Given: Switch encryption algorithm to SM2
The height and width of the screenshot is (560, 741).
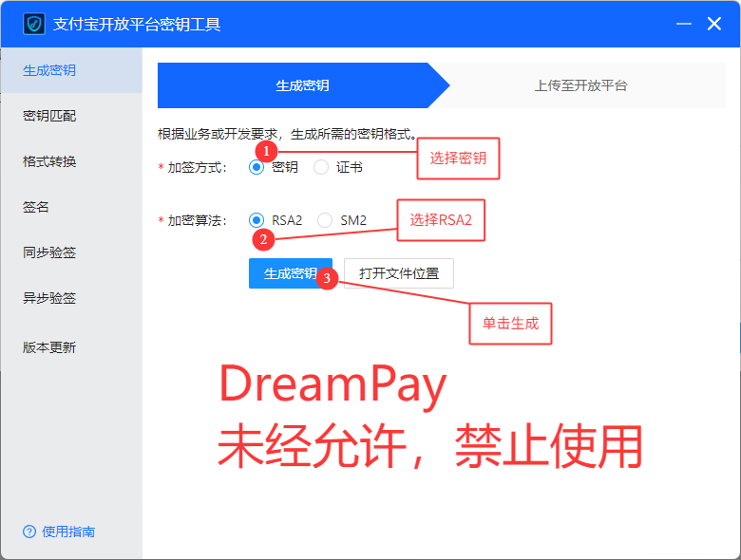Looking at the screenshot, I should point(325,220).
